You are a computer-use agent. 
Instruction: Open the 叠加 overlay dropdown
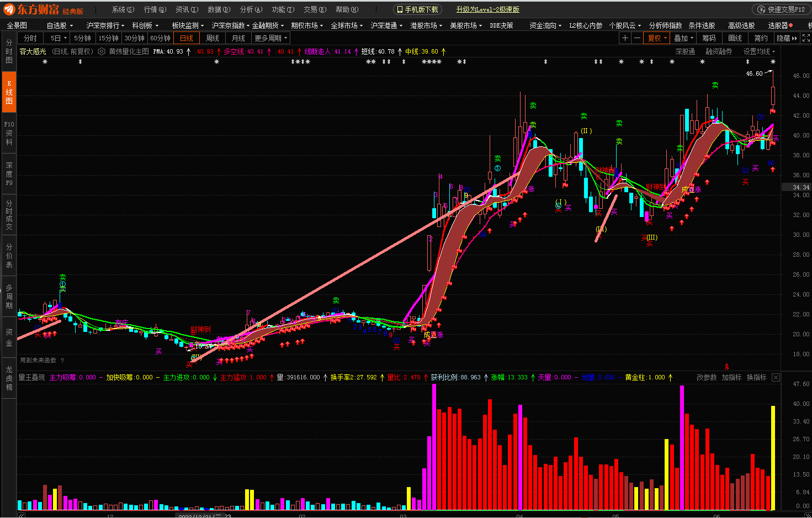click(x=683, y=38)
